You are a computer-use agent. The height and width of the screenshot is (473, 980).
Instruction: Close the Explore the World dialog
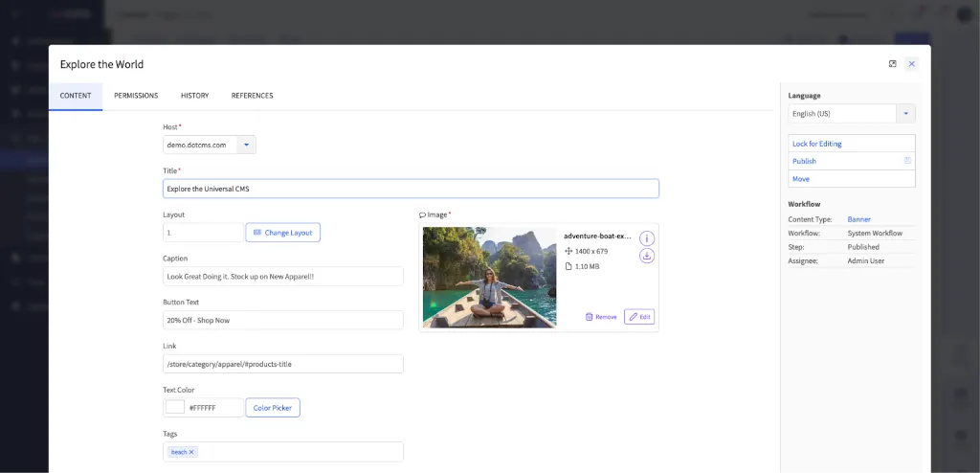[912, 64]
